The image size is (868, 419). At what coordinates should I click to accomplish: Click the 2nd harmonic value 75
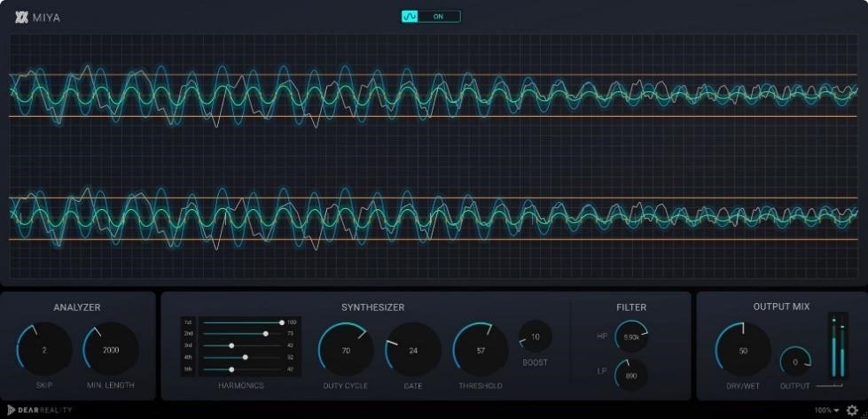click(290, 334)
